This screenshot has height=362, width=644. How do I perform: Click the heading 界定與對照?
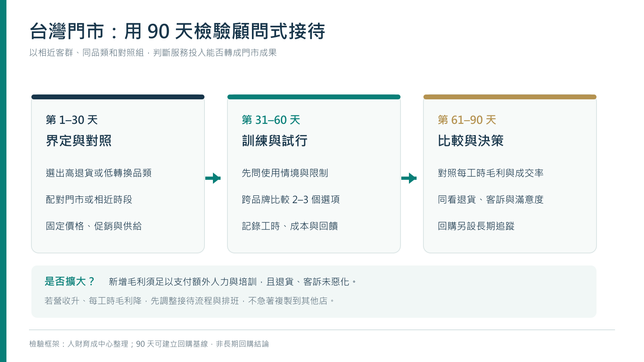coord(79,141)
